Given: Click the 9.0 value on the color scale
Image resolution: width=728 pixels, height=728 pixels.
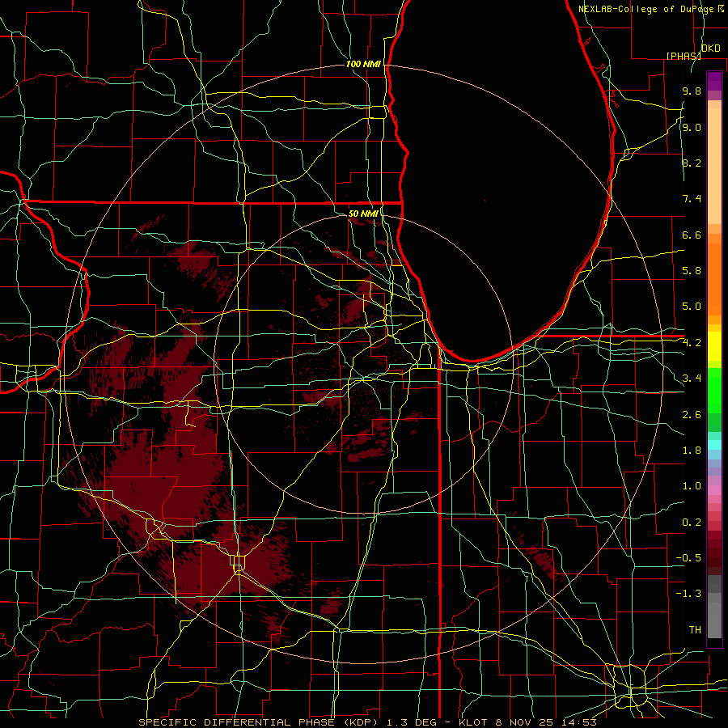Looking at the screenshot, I should 692,127.
